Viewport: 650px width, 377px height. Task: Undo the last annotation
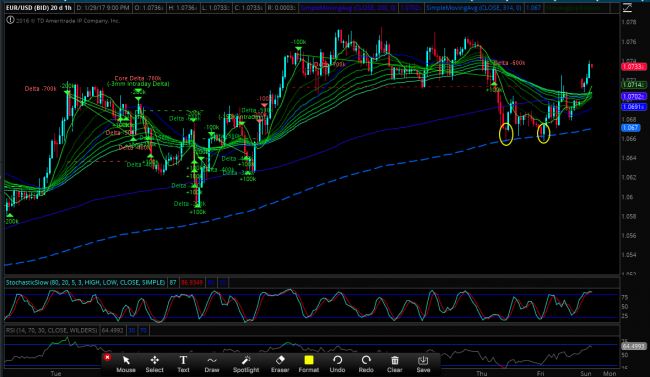(337, 364)
